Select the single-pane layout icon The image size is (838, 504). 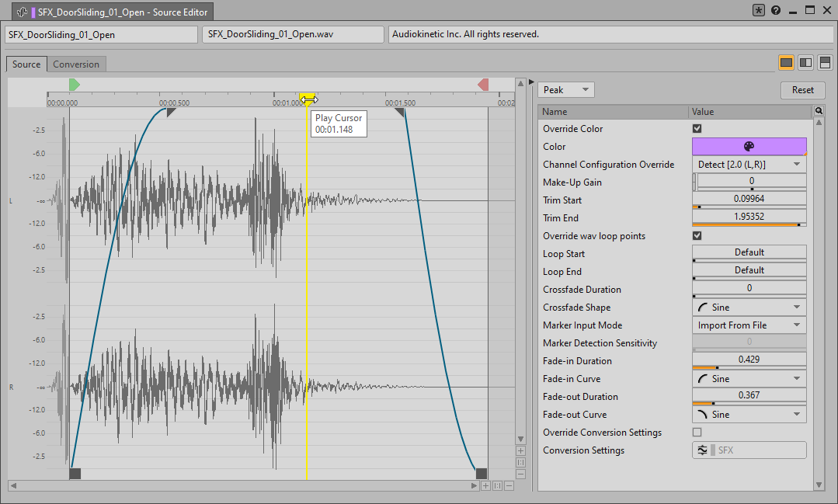tap(786, 63)
